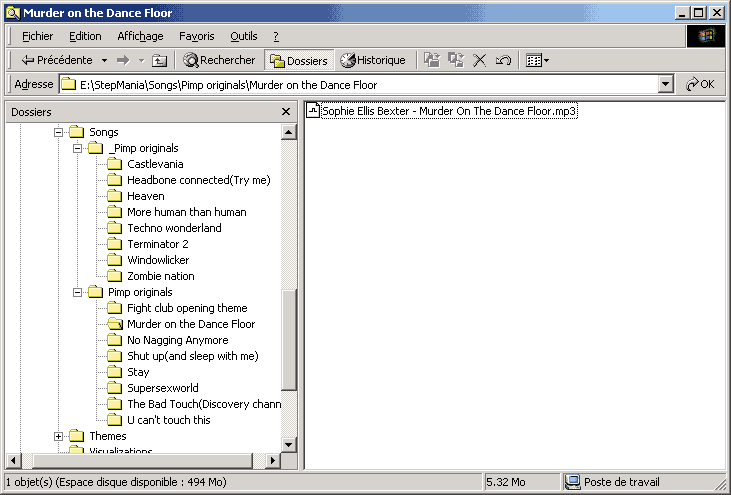
Task: Collapse the Songs folder node
Action: point(58,132)
